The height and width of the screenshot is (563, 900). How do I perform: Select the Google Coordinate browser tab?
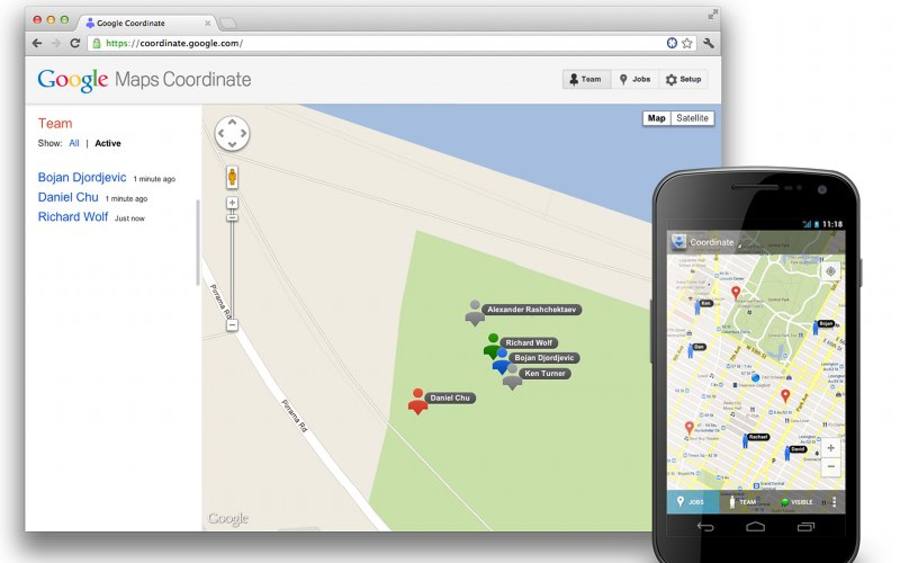[x=146, y=23]
